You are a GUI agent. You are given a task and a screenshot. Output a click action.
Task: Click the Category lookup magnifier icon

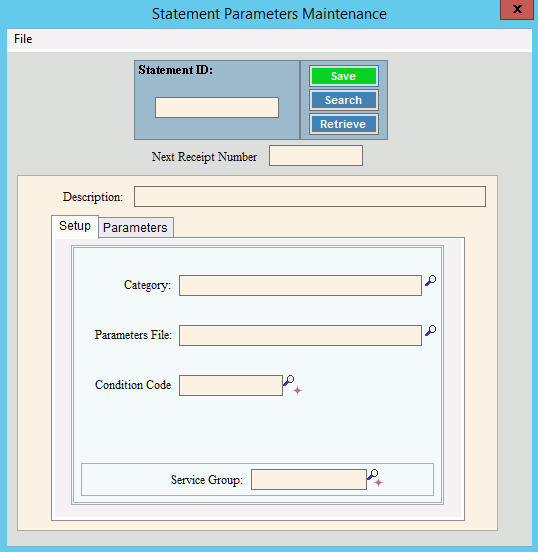(x=430, y=281)
